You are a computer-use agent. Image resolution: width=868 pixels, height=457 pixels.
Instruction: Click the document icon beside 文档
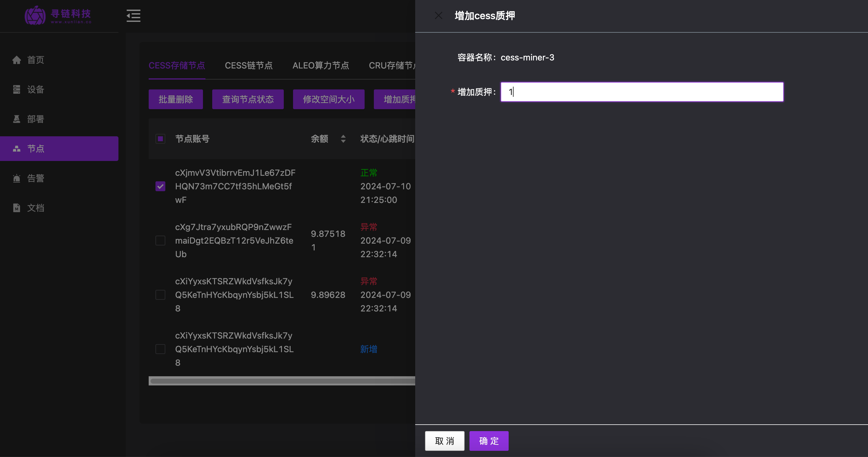[x=17, y=208]
